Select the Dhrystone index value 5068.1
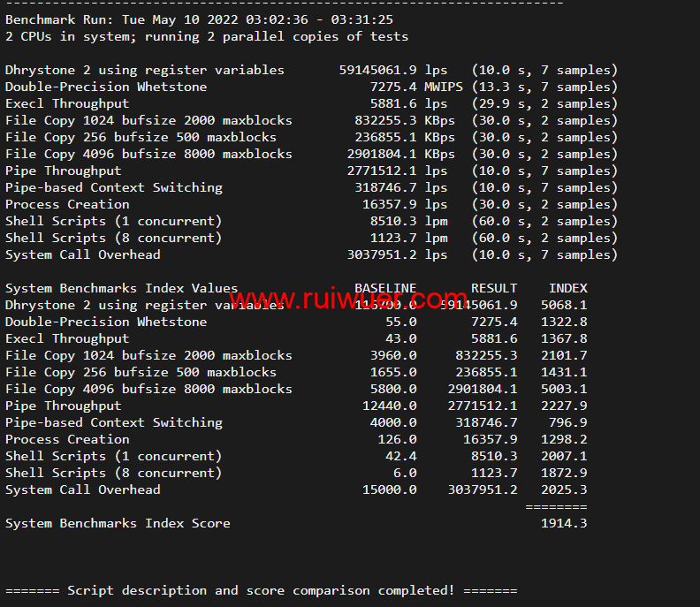The width and height of the screenshot is (700, 607). pyautogui.click(x=564, y=305)
